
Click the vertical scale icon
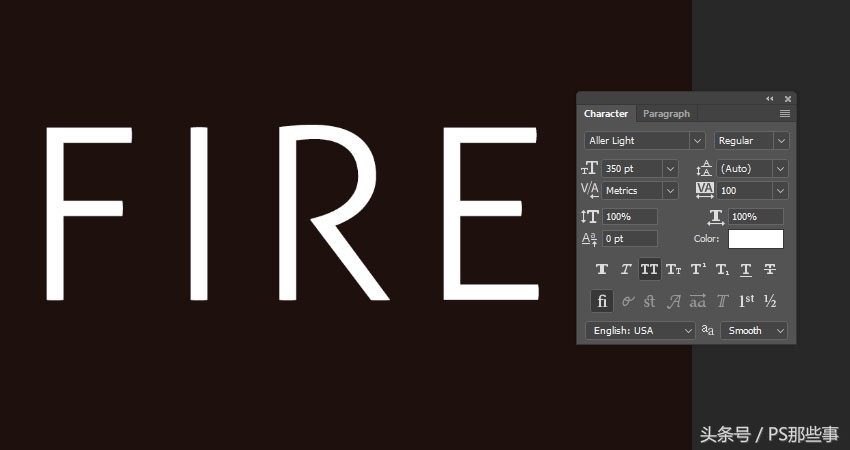coord(589,217)
